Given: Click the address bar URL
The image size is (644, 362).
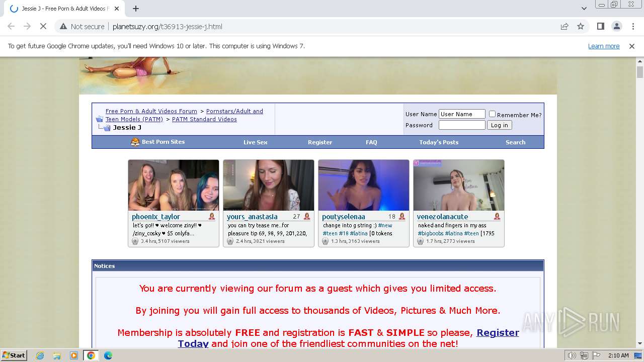Looking at the screenshot, I should (168, 26).
